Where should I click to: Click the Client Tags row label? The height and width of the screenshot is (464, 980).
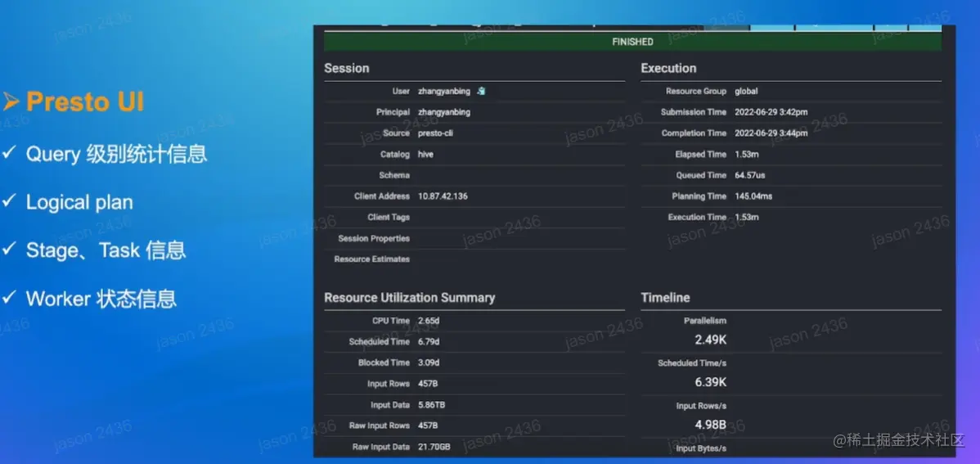tap(389, 217)
